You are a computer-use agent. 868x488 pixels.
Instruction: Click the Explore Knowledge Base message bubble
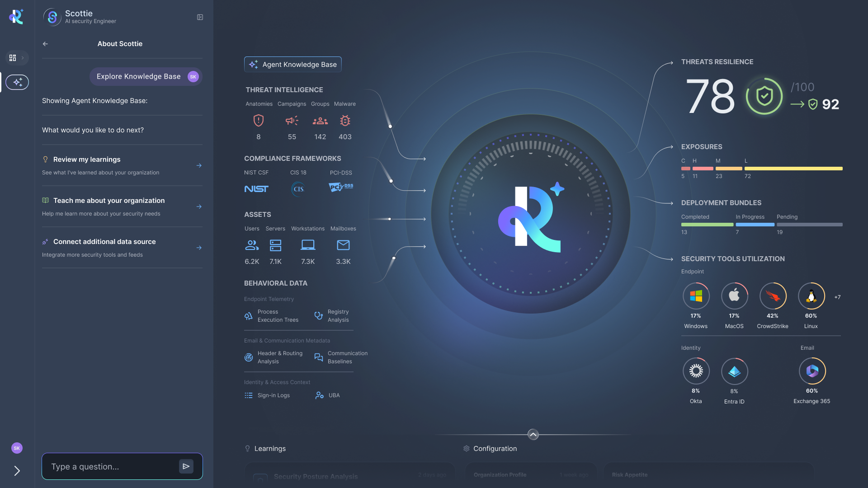[146, 76]
